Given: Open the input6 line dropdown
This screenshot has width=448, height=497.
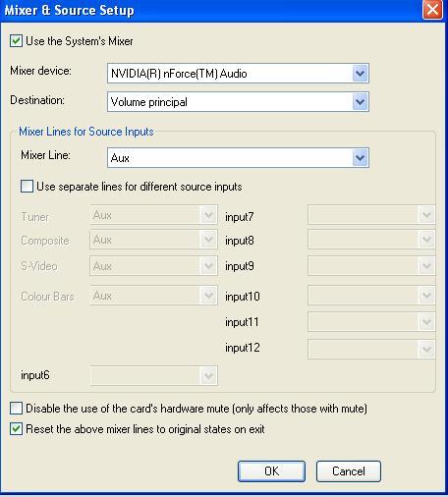Looking at the screenshot, I should point(153,375).
